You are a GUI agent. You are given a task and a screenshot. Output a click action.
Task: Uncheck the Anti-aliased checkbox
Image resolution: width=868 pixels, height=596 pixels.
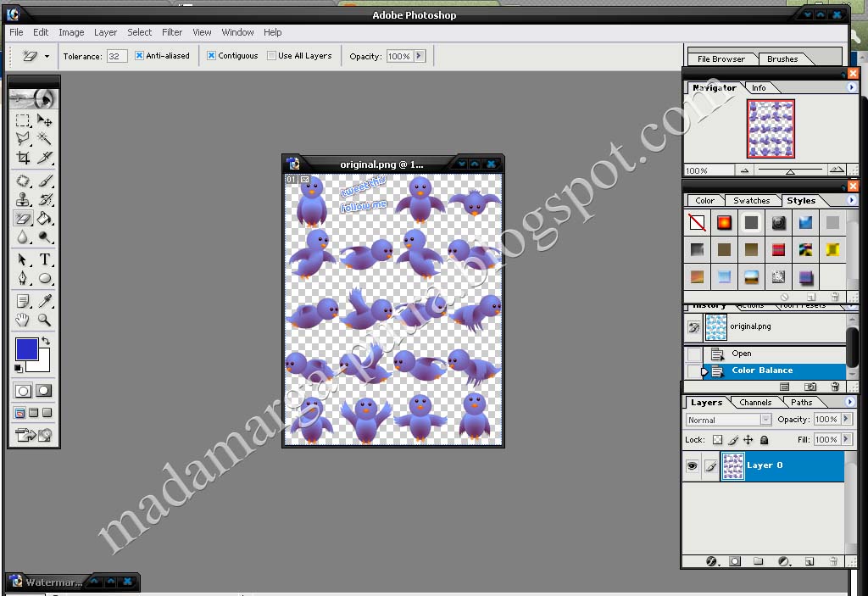pos(140,55)
